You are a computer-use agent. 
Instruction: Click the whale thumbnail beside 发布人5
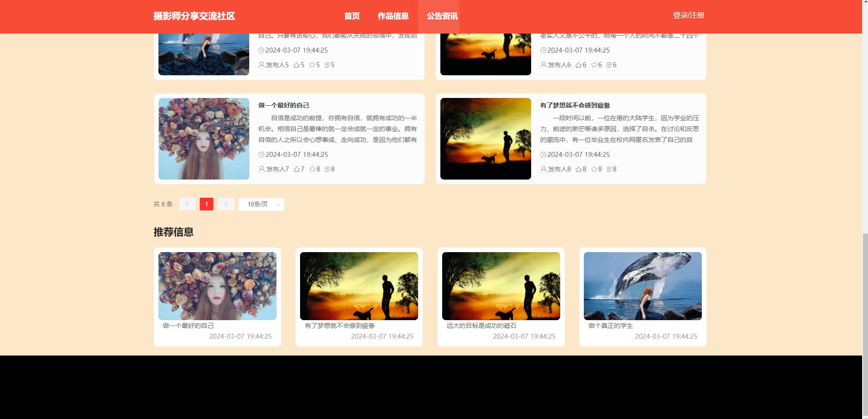click(204, 54)
